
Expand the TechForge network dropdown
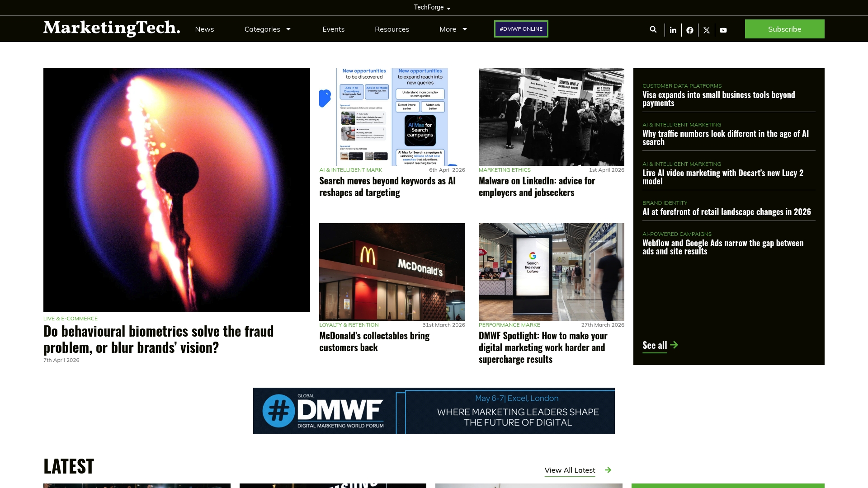(x=432, y=8)
